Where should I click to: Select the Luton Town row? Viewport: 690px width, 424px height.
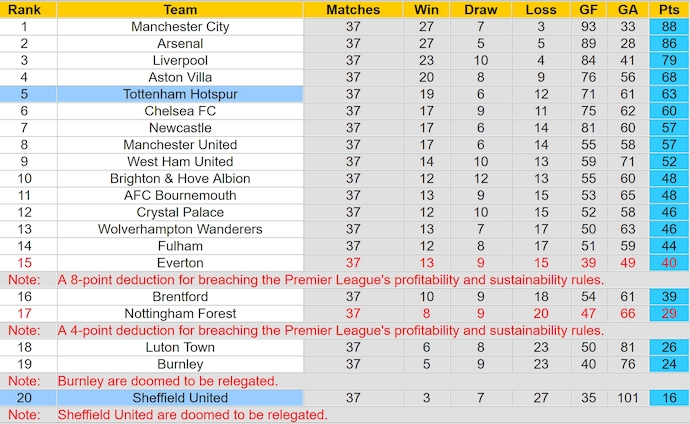tap(180, 347)
